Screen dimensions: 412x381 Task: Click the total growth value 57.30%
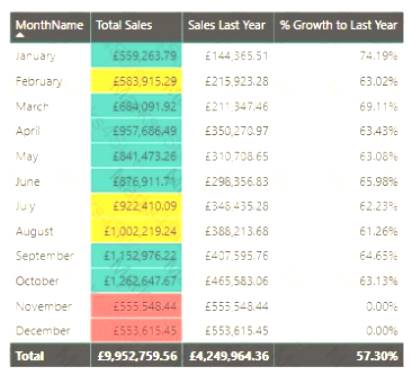(377, 356)
